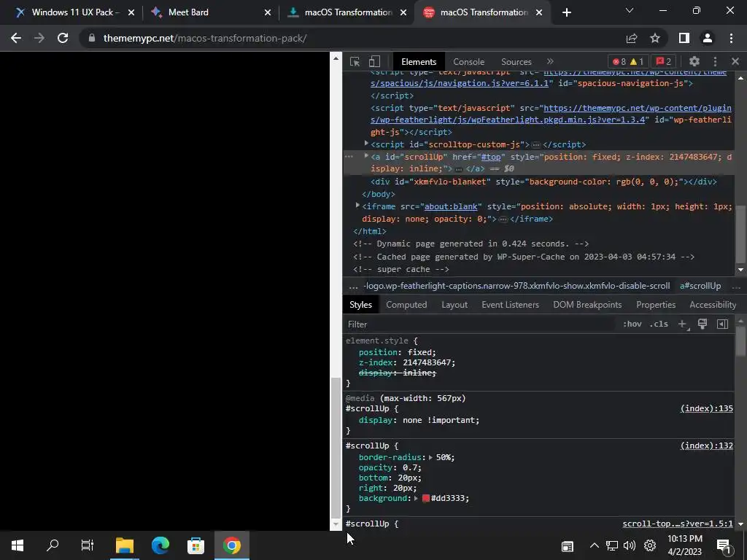Toggle the computed styles sidebar icon
Image resolution: width=747 pixels, height=560 pixels.
(722, 324)
